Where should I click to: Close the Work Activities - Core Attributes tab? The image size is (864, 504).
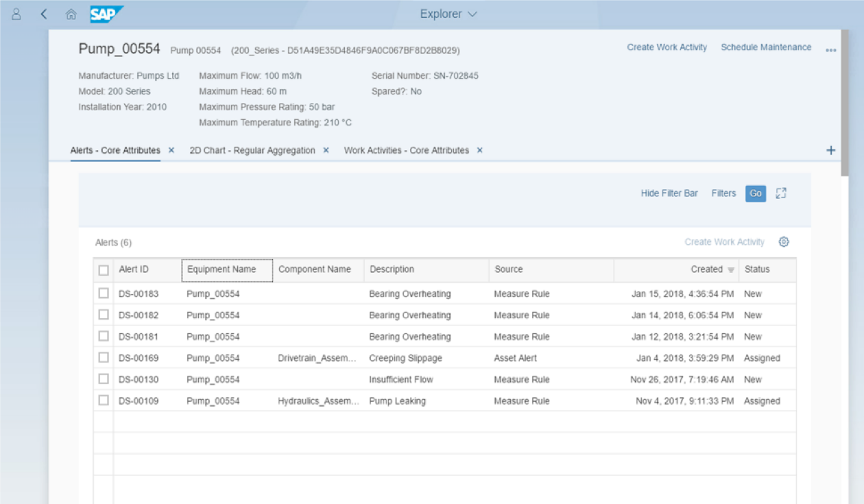pyautogui.click(x=480, y=150)
